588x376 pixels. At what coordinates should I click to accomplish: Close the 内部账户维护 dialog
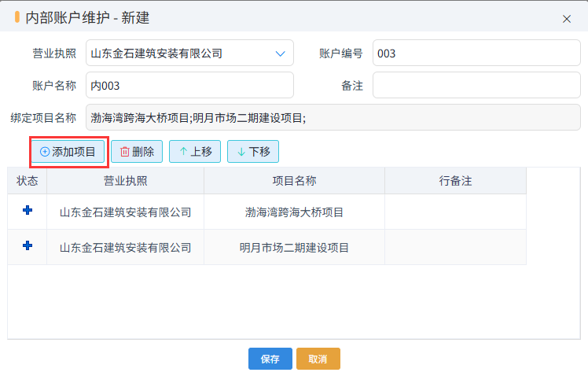567,19
